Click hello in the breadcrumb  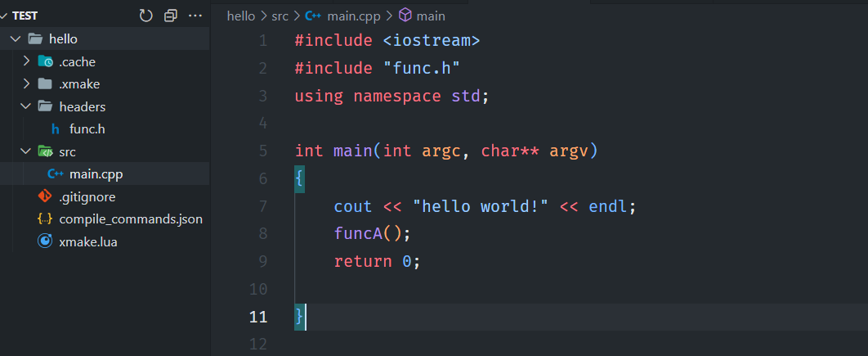[241, 16]
